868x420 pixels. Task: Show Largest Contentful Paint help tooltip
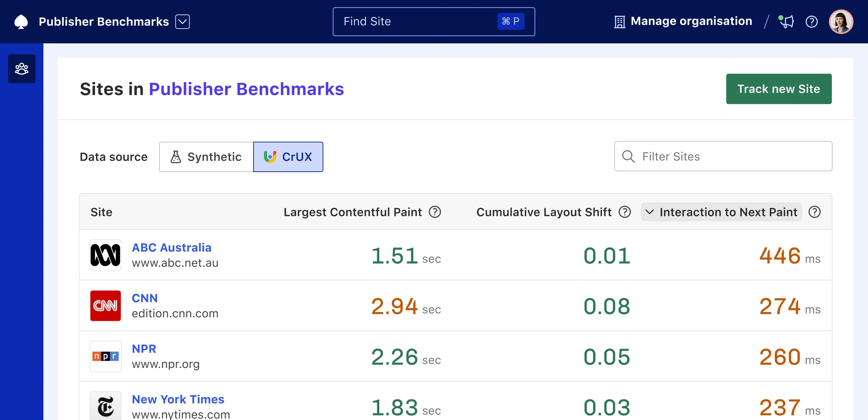(x=435, y=212)
